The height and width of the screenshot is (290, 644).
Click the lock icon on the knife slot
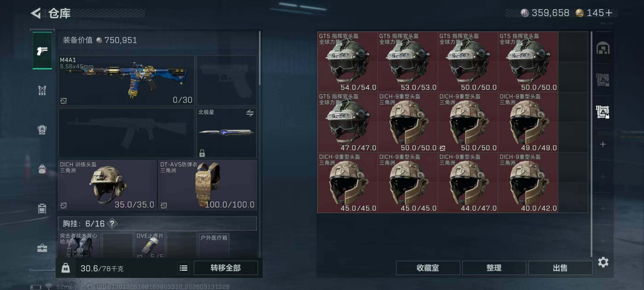click(x=202, y=153)
